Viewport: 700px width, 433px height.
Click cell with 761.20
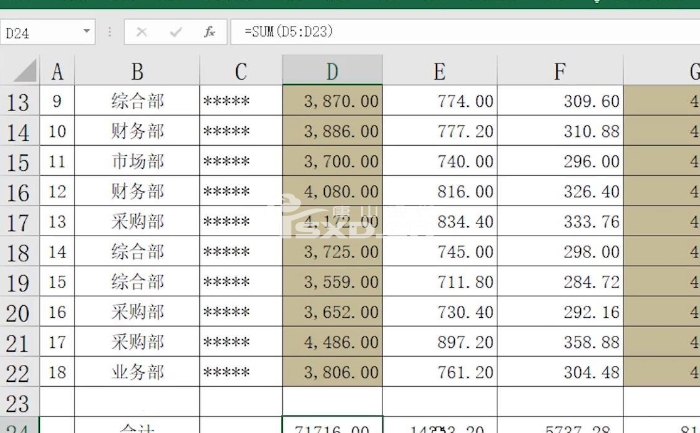click(x=440, y=372)
